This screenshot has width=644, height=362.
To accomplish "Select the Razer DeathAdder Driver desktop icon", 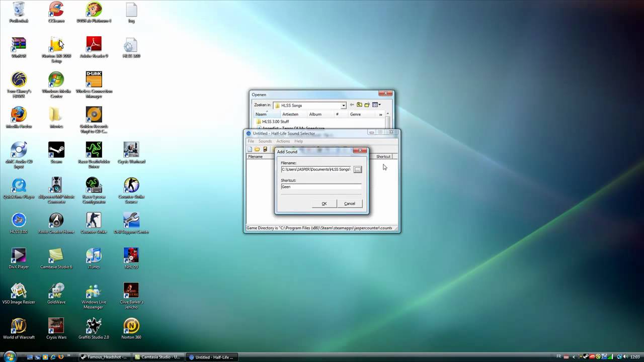I will tap(94, 155).
